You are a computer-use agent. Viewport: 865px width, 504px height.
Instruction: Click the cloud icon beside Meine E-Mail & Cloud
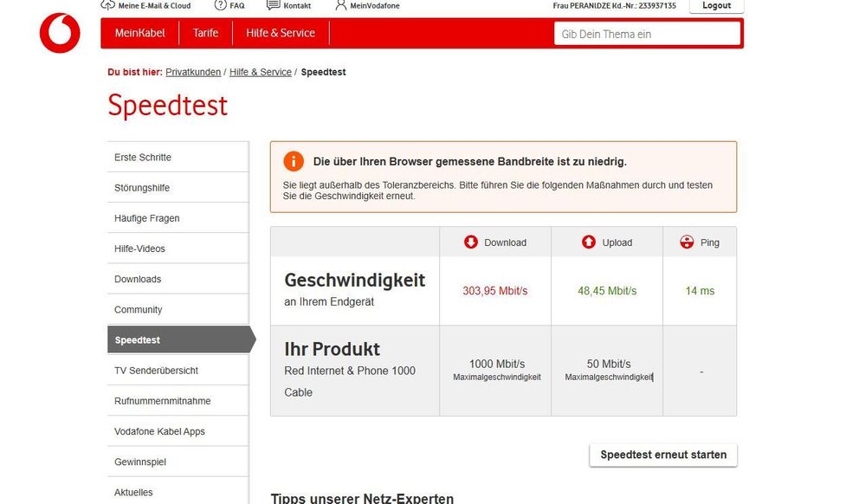[x=107, y=5]
